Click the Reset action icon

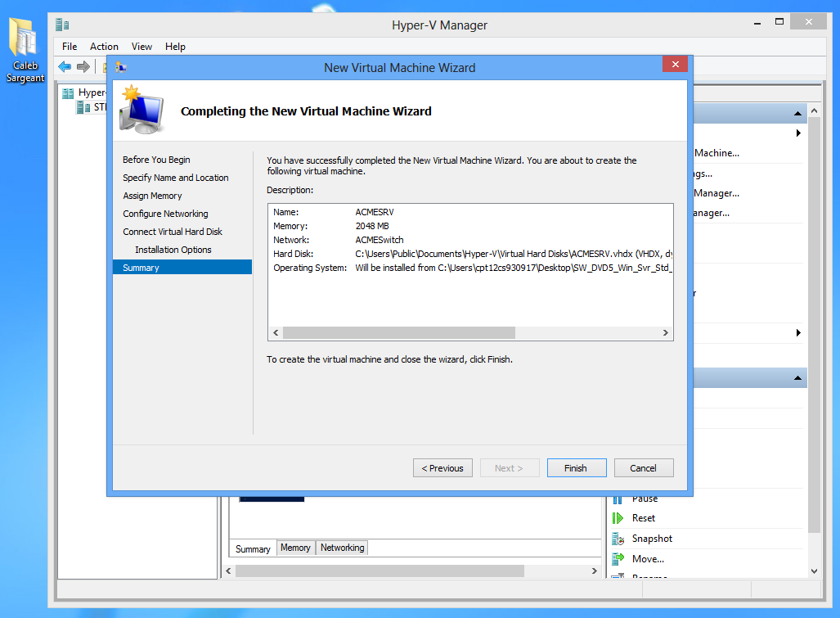pyautogui.click(x=618, y=518)
